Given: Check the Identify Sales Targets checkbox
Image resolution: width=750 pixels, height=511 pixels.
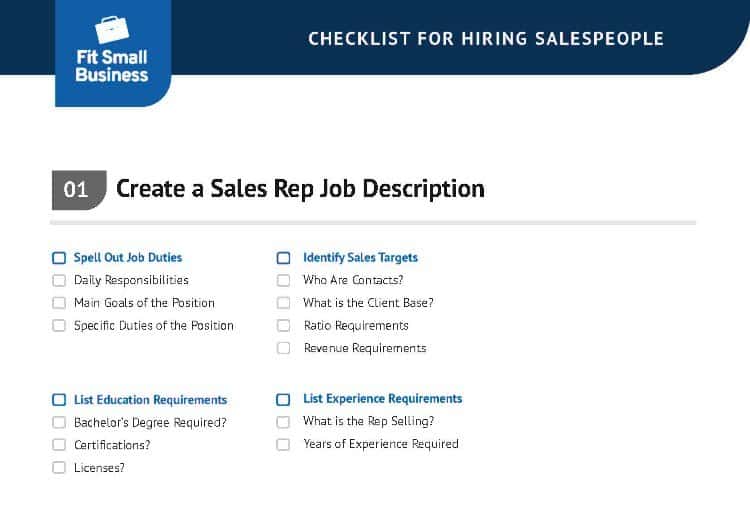Looking at the screenshot, I should [x=283, y=258].
